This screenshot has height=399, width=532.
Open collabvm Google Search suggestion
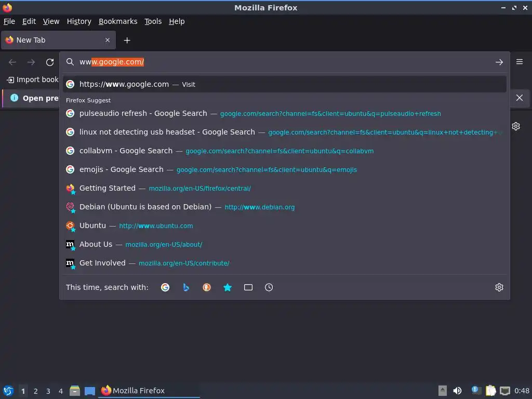(x=284, y=151)
